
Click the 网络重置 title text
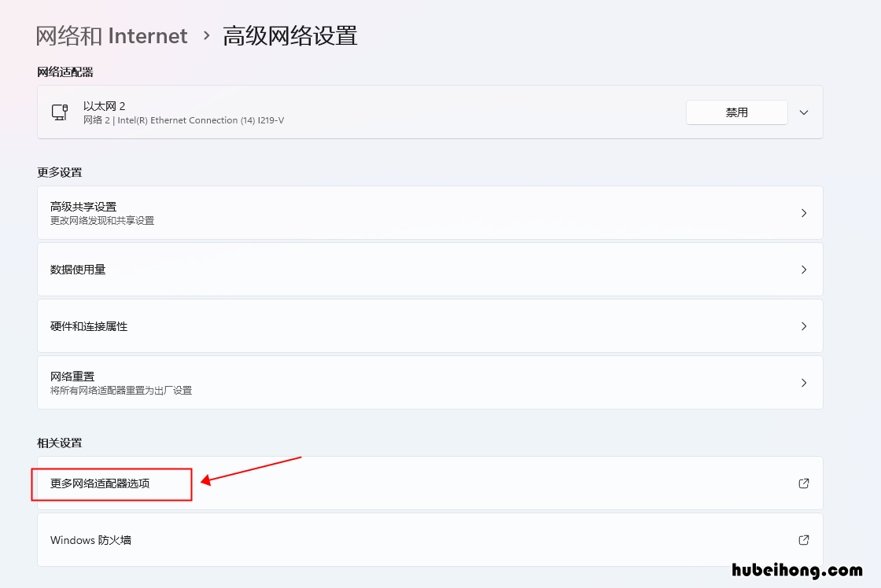[72, 377]
